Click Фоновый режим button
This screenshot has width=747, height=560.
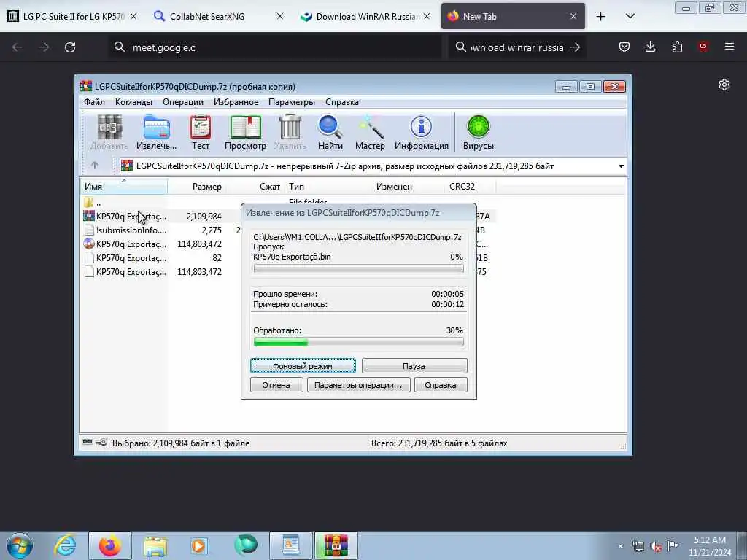point(303,366)
